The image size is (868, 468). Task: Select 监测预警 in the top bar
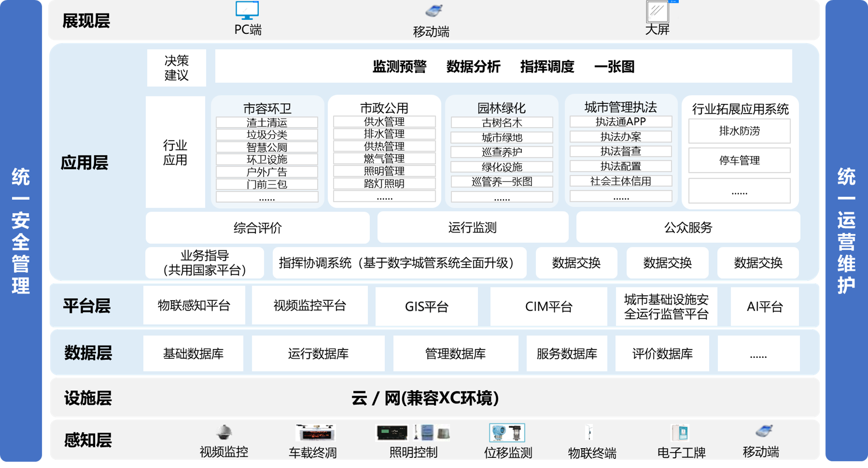399,67
